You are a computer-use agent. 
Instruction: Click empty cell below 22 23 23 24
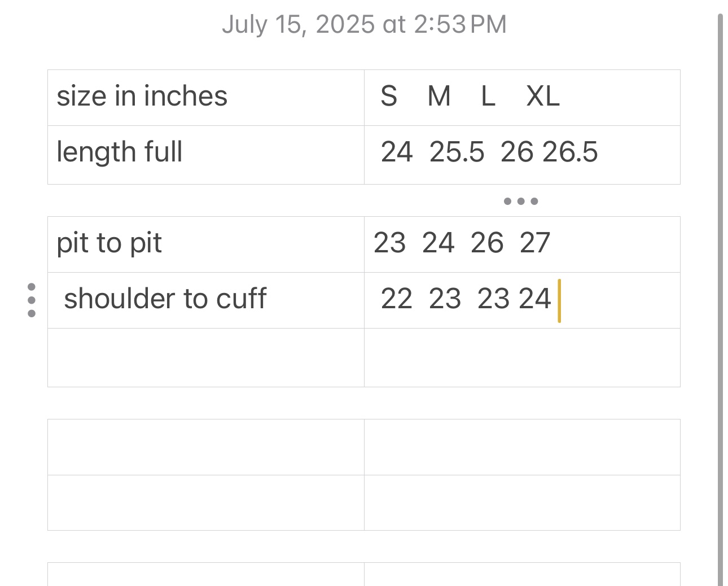(521, 357)
